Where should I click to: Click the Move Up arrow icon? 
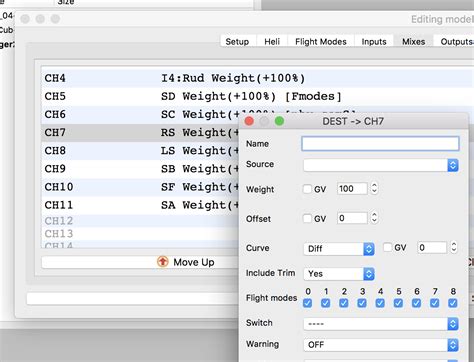[x=163, y=262]
